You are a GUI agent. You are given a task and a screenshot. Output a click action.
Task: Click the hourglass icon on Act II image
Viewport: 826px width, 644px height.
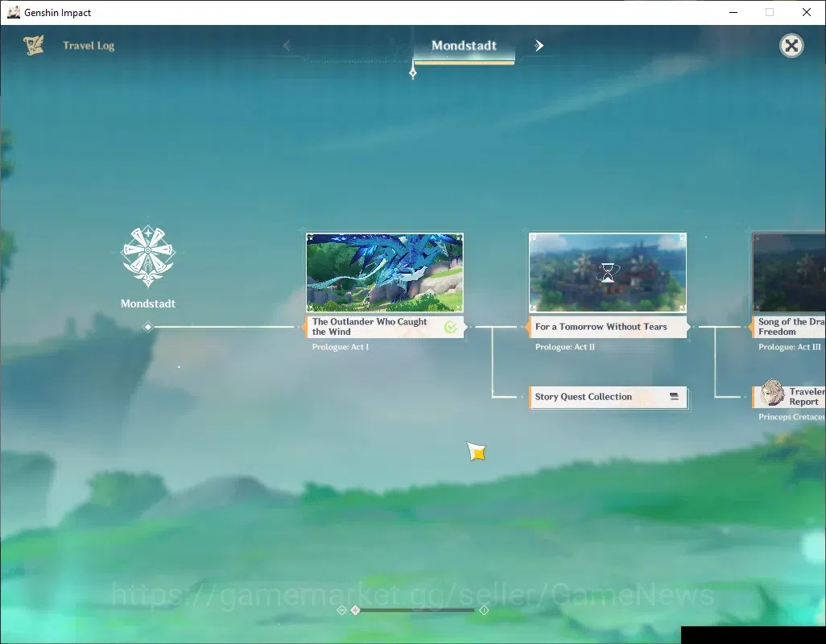[x=607, y=273]
